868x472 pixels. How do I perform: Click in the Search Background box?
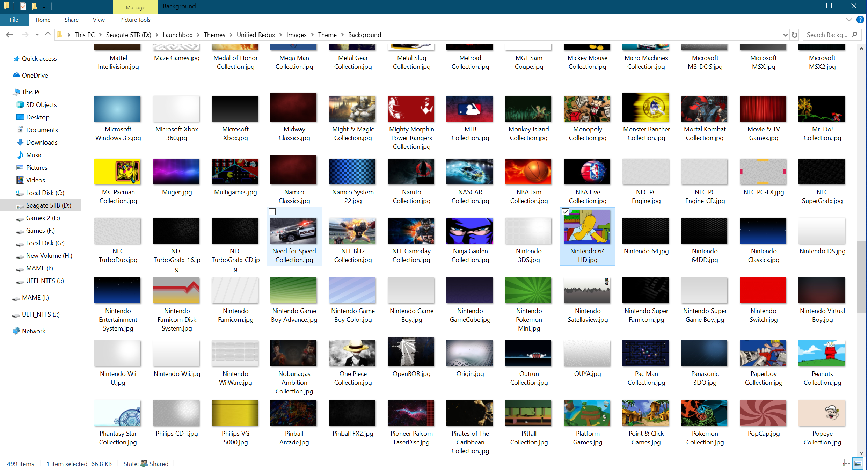pos(827,35)
